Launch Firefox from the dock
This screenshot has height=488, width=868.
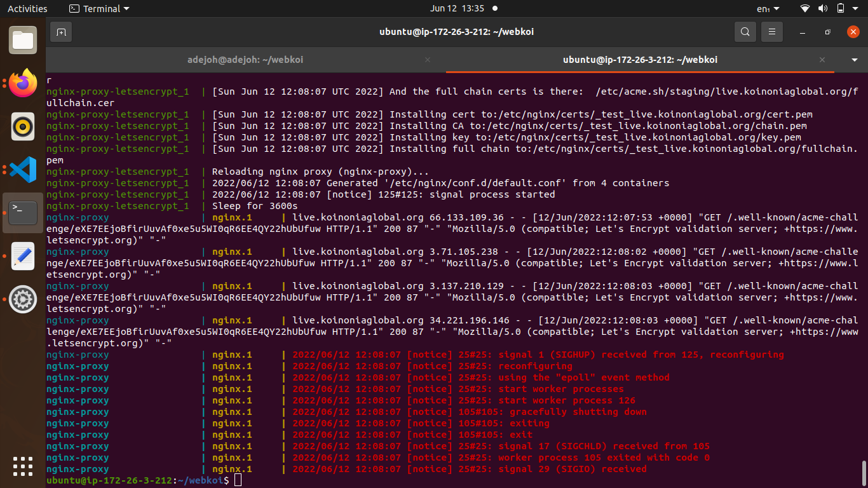click(23, 83)
